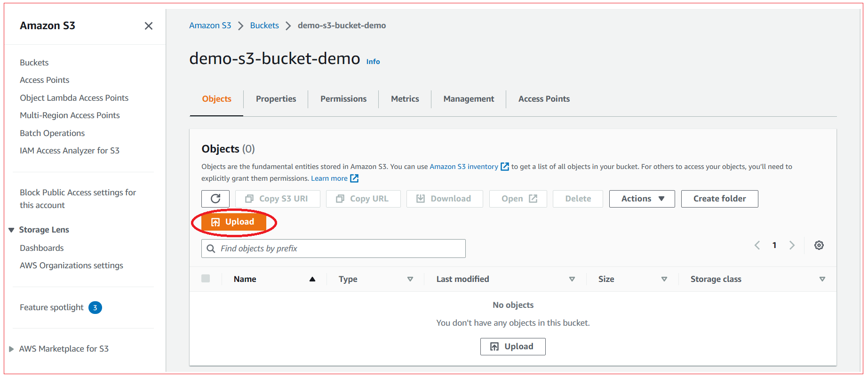Screen dimensions: 868x377
Task: Click the Delete button
Action: point(578,199)
